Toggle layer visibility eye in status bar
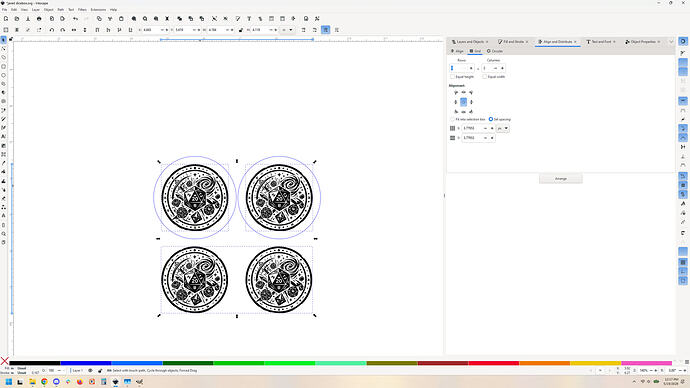Screen dimensions: 690x388 [90, 370]
